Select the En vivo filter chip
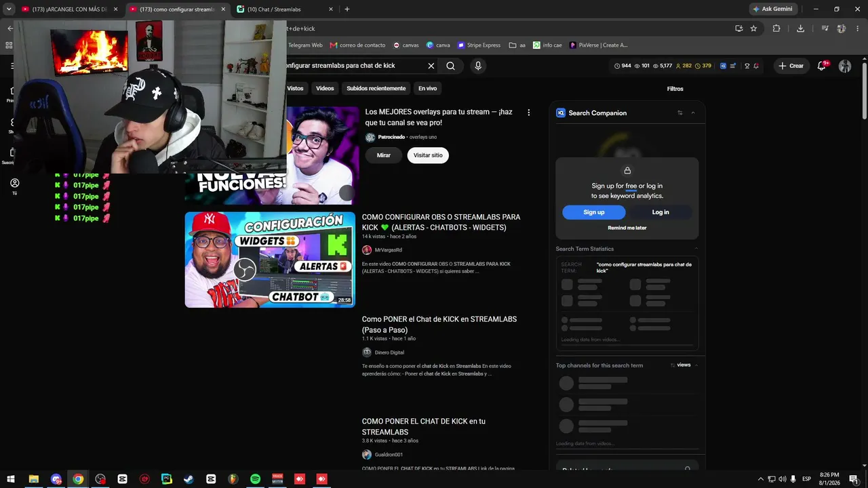The width and height of the screenshot is (868, 488). (427, 88)
